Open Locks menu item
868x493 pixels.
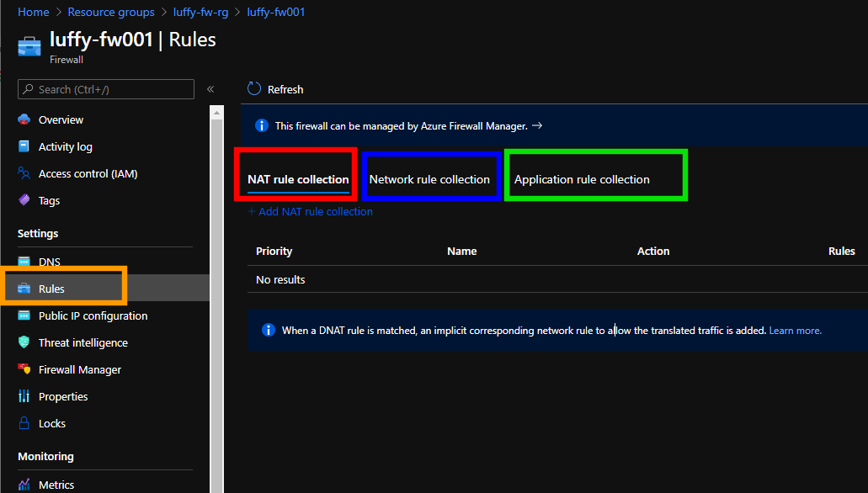(52, 424)
